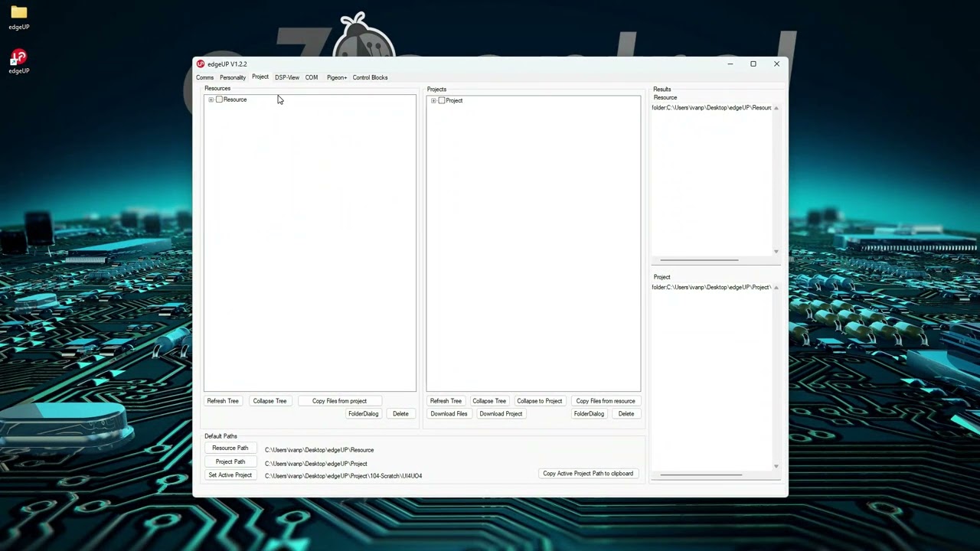
Task: Click the Project Path button
Action: click(x=230, y=462)
